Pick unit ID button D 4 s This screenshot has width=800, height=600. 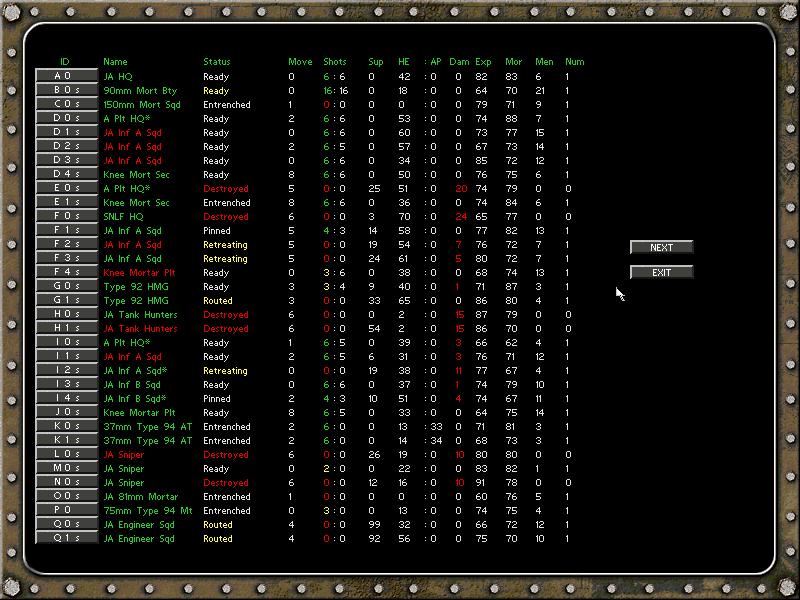pyautogui.click(x=66, y=174)
